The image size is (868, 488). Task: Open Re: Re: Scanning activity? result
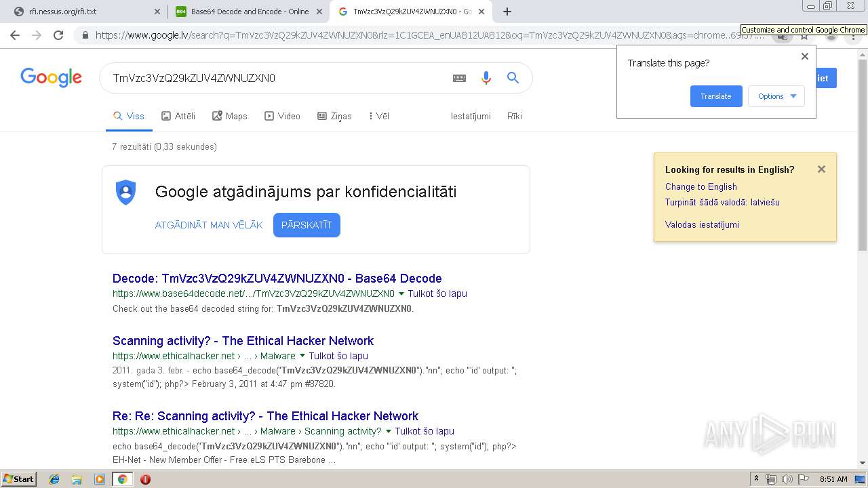click(265, 416)
